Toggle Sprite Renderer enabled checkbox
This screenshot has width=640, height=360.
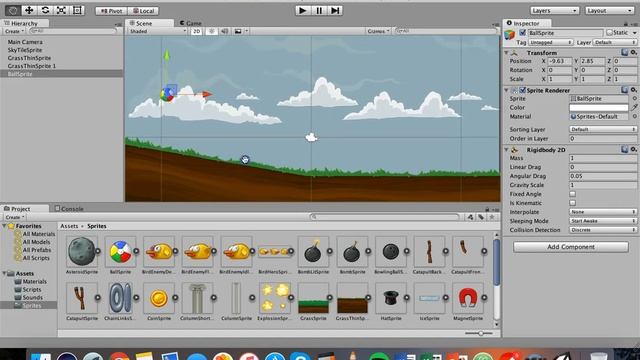[x=522, y=90]
